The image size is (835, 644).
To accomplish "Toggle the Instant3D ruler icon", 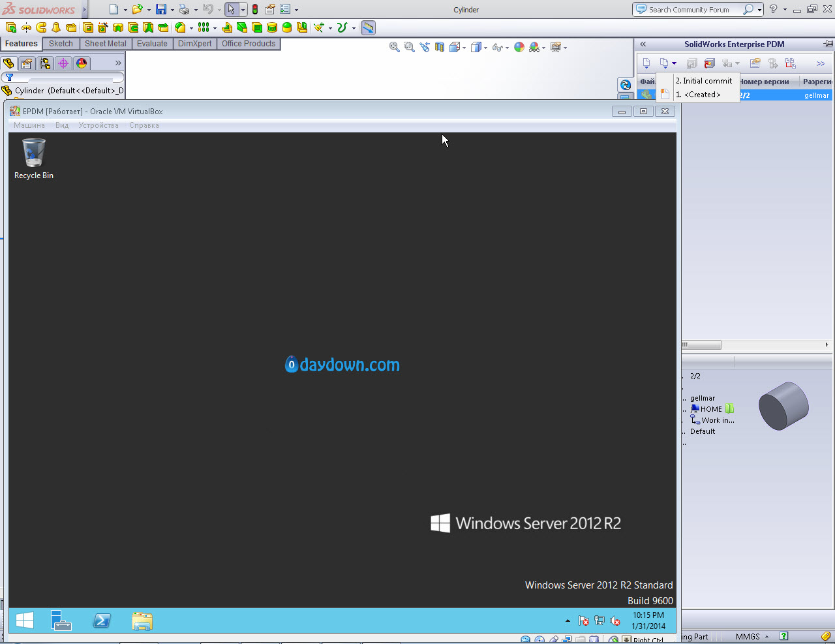I will tap(368, 27).
